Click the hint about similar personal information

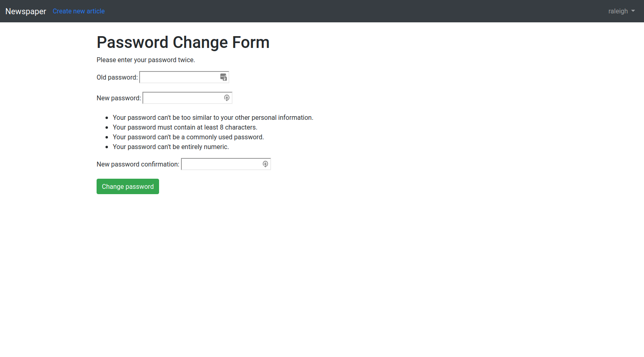click(213, 118)
